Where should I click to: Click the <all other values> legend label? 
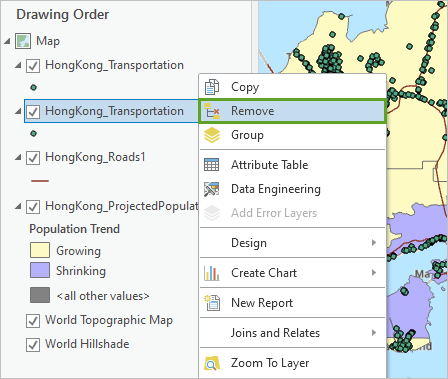point(103,296)
